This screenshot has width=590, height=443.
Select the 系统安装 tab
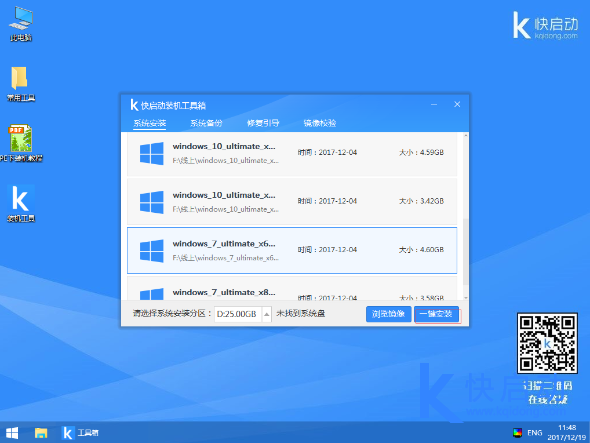coord(149,123)
